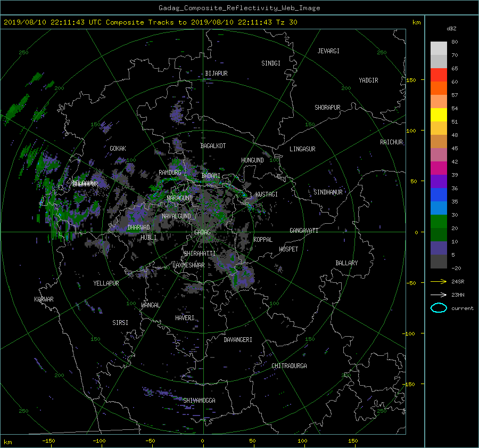Click the LAXMESHWAR city label

coord(188,265)
